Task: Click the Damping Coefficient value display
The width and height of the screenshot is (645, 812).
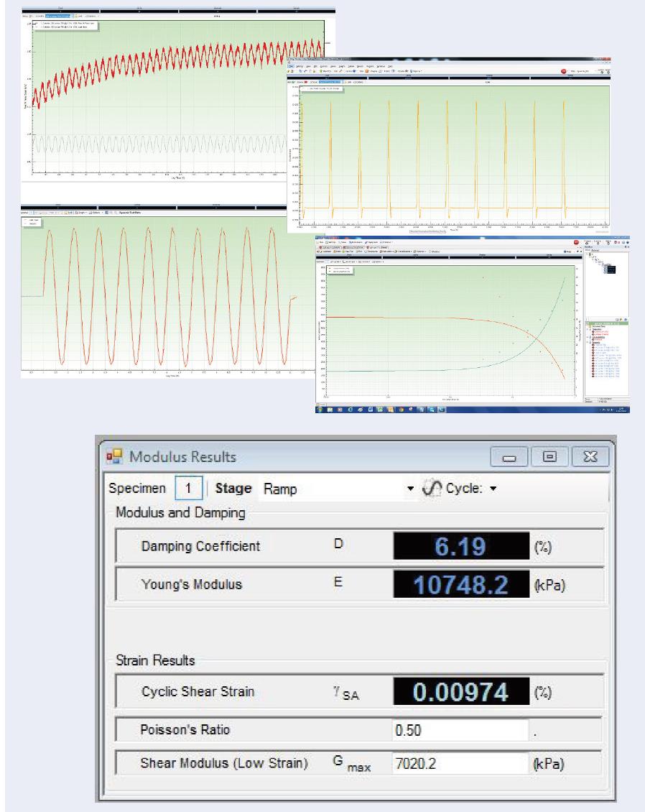Action: click(460, 548)
